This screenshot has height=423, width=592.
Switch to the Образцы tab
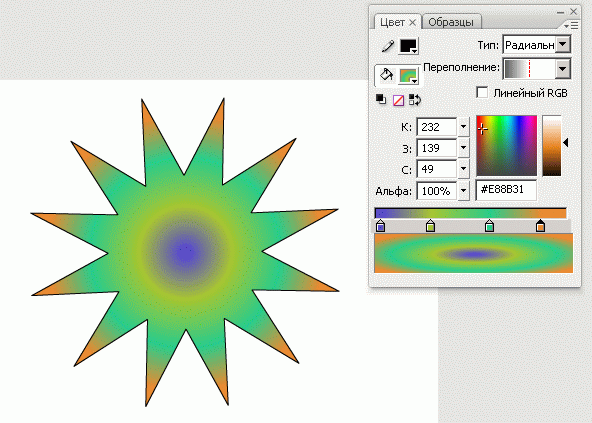(451, 22)
